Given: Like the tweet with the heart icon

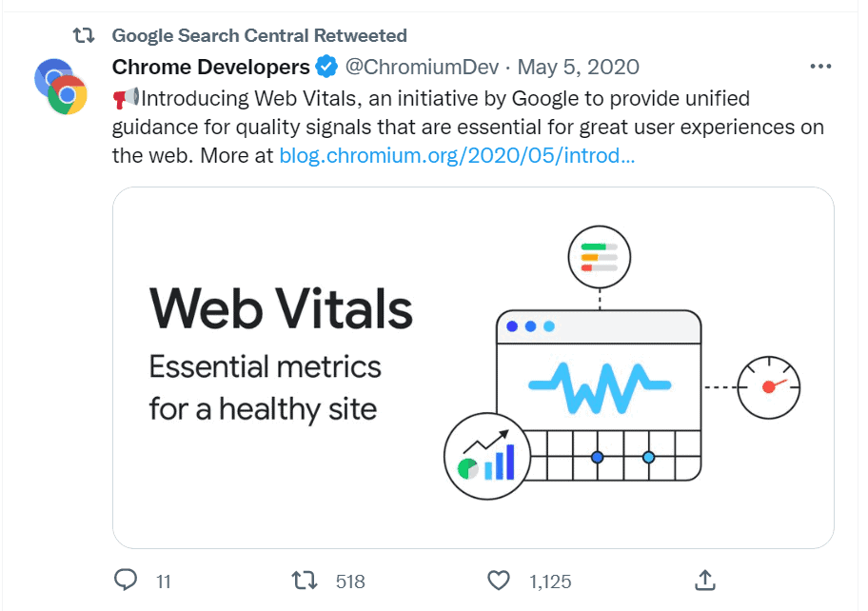Looking at the screenshot, I should pos(498,581).
